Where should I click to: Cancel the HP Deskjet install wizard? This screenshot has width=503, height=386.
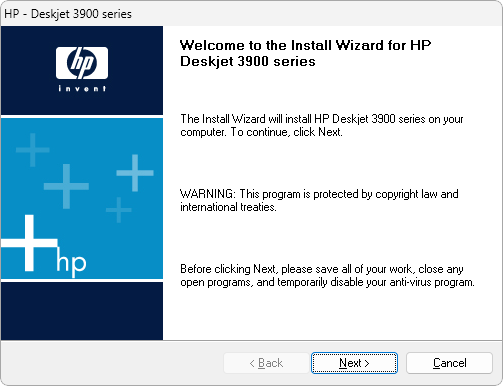(449, 363)
